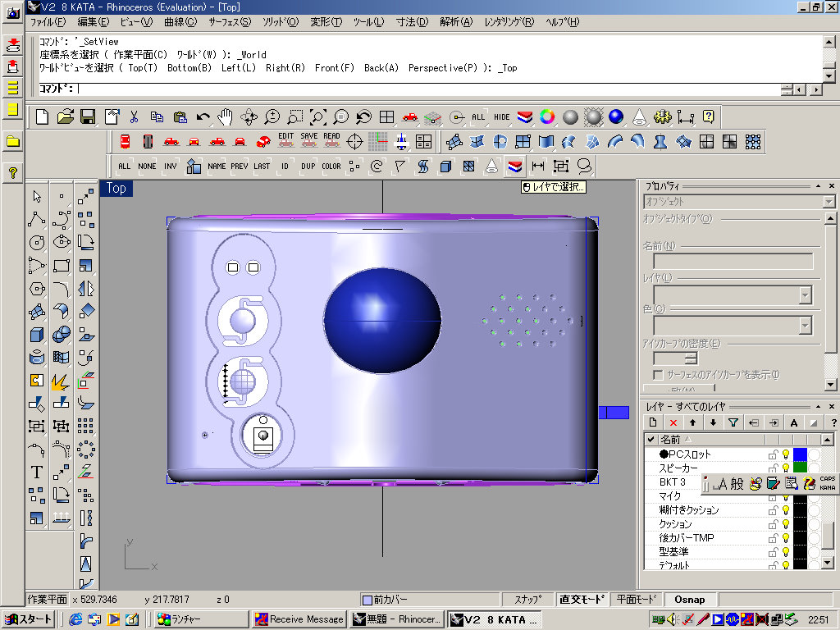This screenshot has height=630, width=840.
Task: Click the Save floppy disk icon
Action: (88, 117)
